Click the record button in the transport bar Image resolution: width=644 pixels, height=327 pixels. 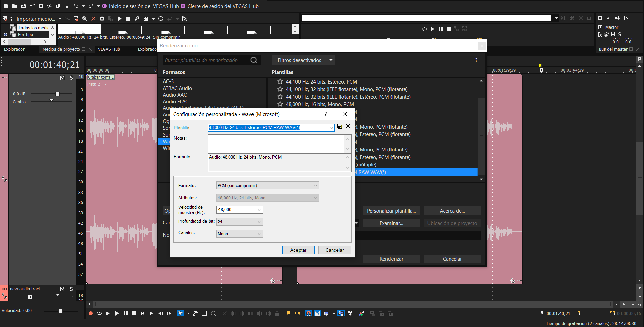pos(90,313)
